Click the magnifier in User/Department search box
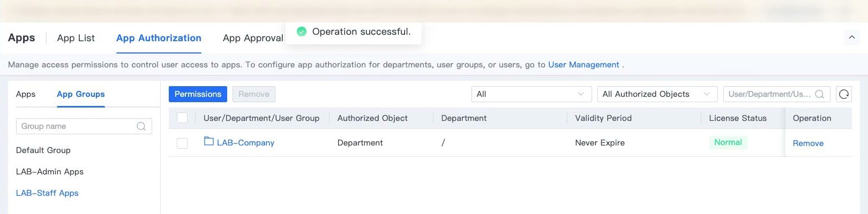The image size is (868, 214). click(x=820, y=94)
